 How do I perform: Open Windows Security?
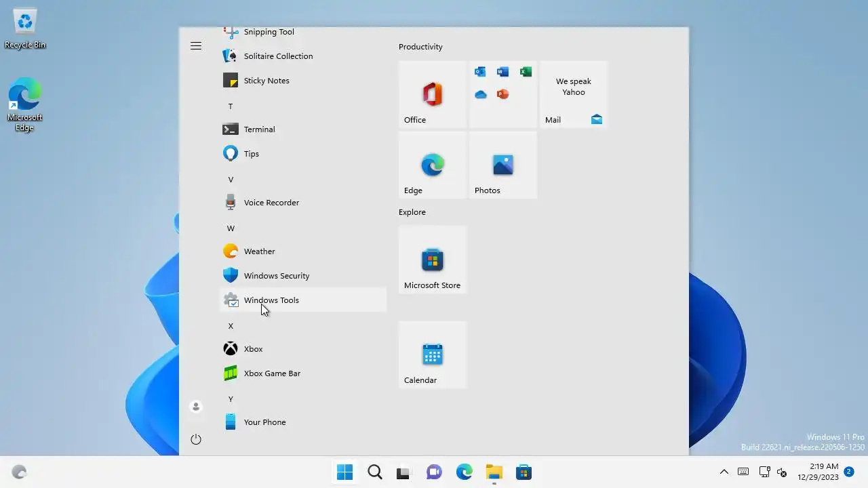coord(303,276)
